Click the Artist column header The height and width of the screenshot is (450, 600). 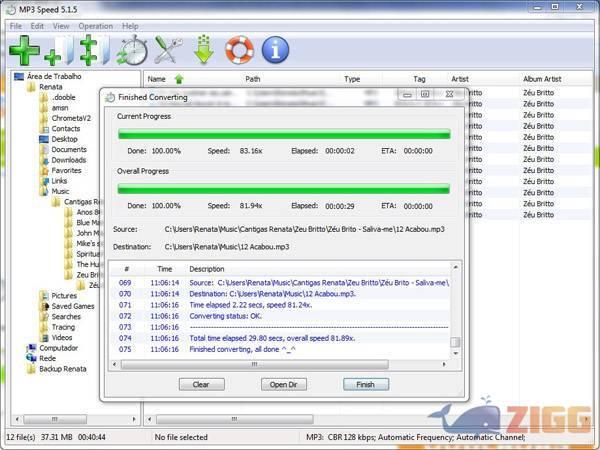(x=460, y=79)
